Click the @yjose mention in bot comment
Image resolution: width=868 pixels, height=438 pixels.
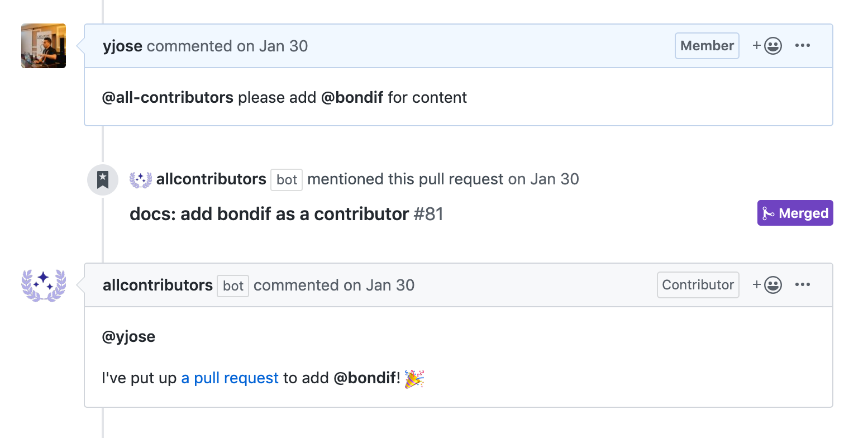tap(129, 337)
